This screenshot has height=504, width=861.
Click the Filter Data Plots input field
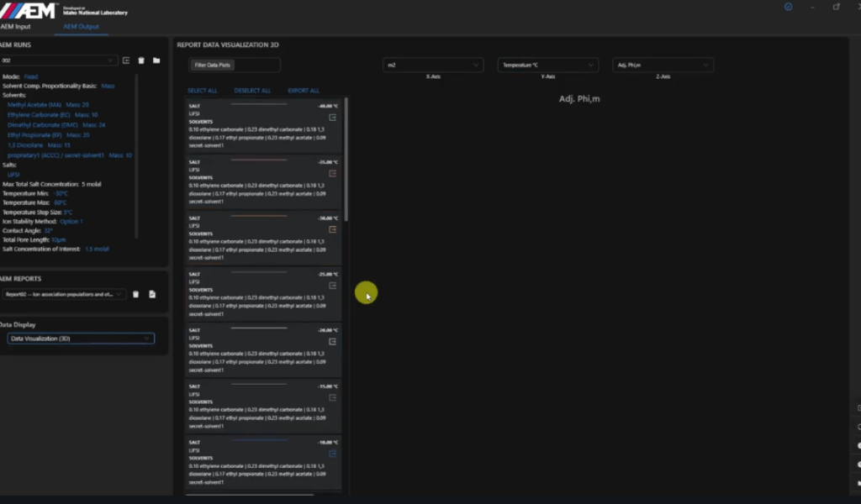tap(235, 65)
